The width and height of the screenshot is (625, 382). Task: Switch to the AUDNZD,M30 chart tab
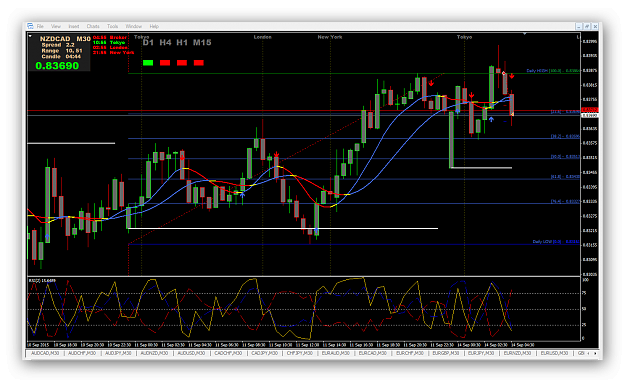point(155,353)
